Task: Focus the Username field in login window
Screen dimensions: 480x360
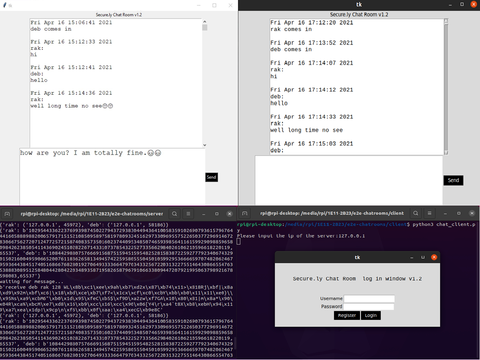Action: click(369, 298)
